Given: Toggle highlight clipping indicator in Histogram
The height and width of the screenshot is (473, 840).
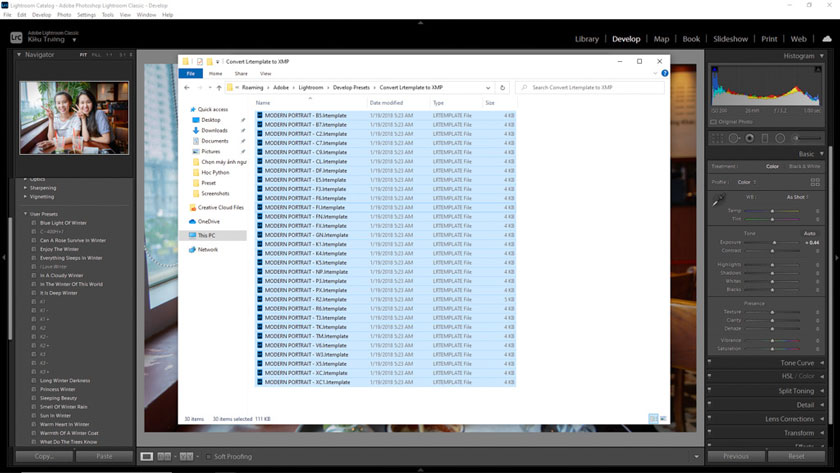Looking at the screenshot, I should (818, 69).
